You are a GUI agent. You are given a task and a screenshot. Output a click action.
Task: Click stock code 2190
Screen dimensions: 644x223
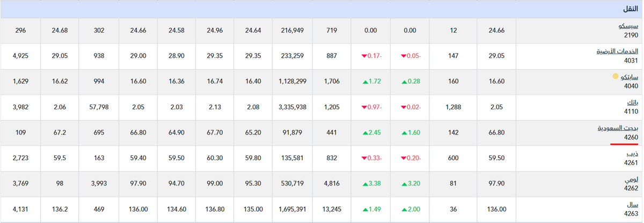(631, 35)
